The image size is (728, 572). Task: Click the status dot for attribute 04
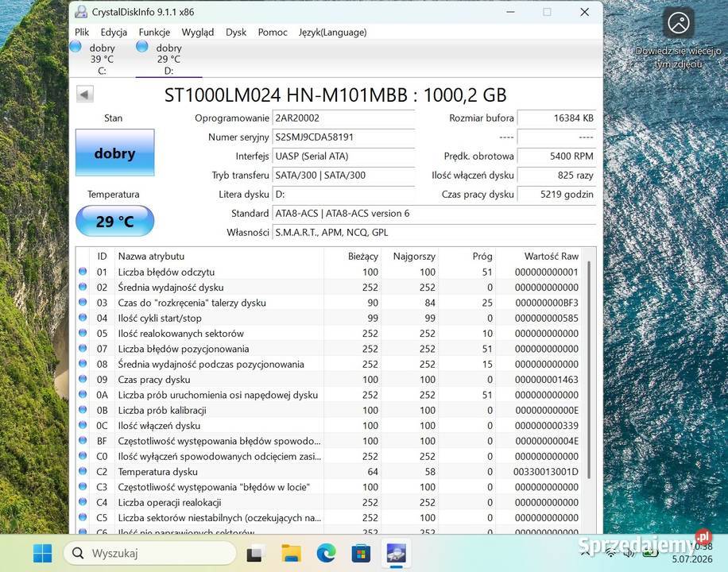point(83,318)
